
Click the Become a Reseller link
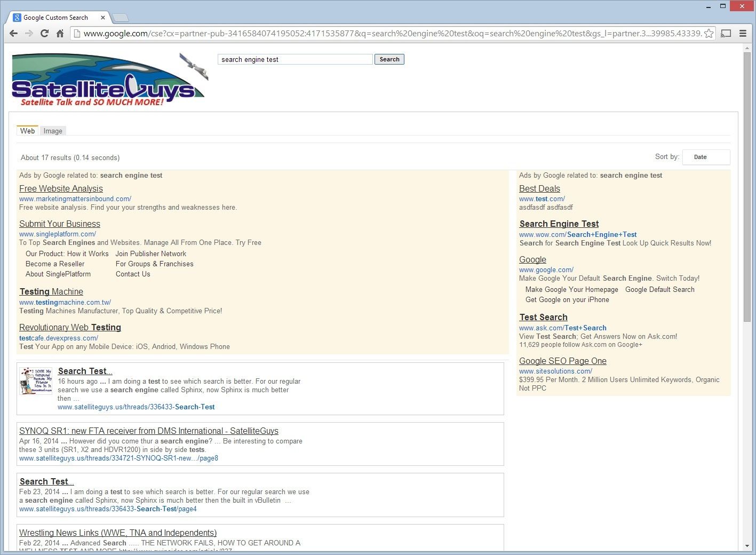tap(55, 264)
